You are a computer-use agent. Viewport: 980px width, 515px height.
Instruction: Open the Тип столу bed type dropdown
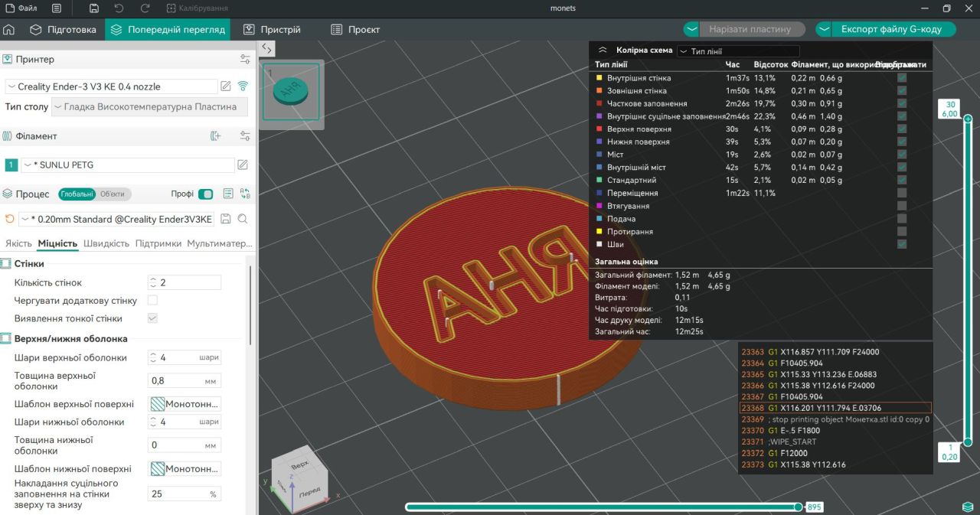[149, 107]
